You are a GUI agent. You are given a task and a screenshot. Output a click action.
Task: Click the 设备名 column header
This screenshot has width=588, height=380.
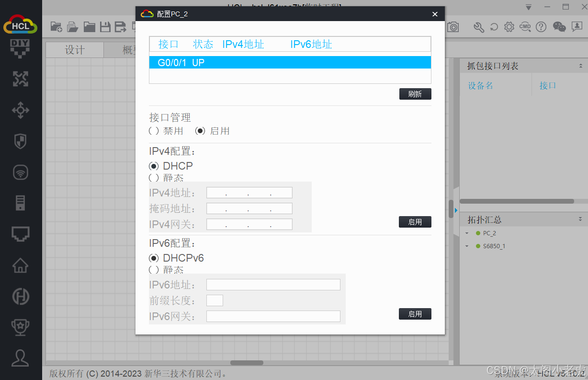point(480,86)
